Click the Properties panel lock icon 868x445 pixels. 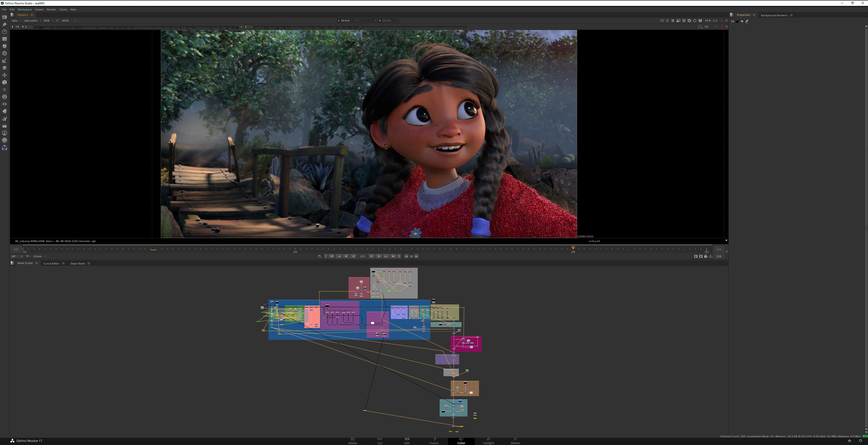point(737,21)
